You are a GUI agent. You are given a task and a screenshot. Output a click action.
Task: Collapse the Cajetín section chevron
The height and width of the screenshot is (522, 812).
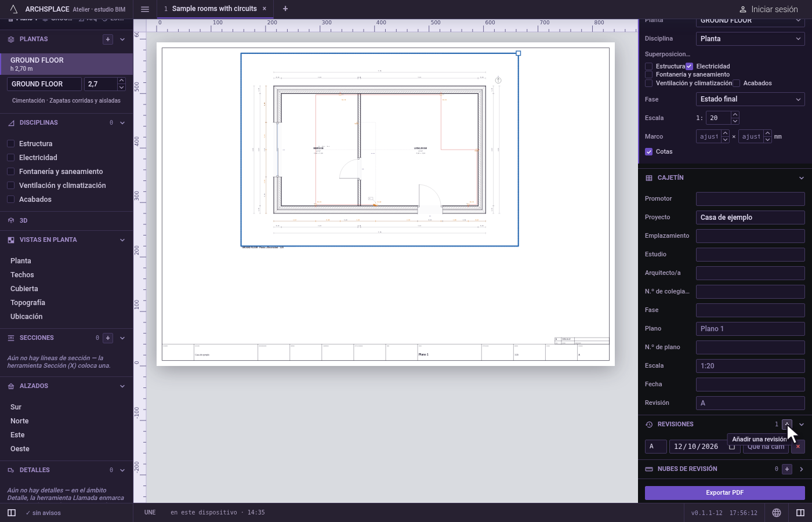coord(802,178)
